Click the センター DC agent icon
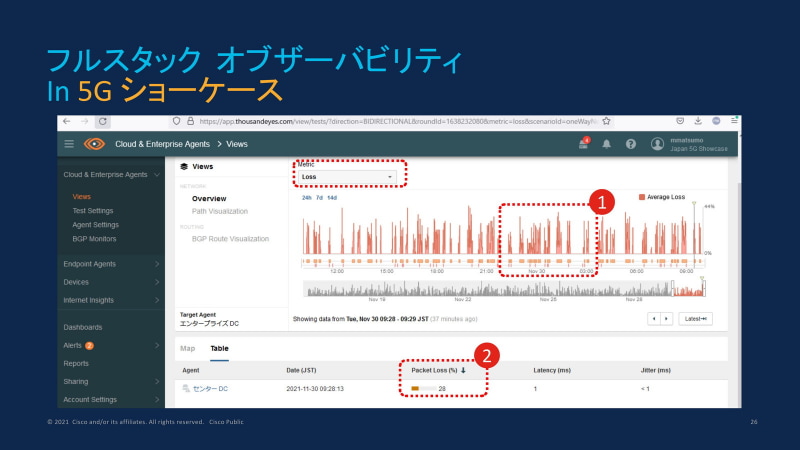This screenshot has width=800, height=450. coord(186,389)
